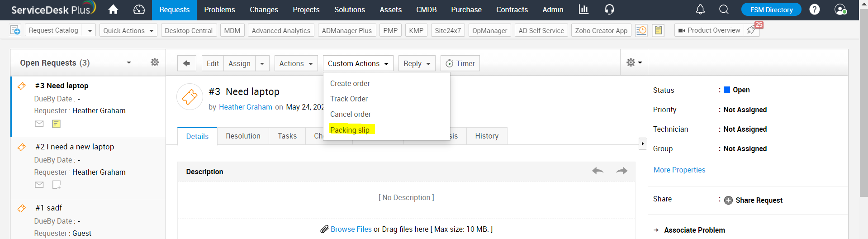Open the notifications bell
This screenshot has width=868, height=239.
(700, 10)
